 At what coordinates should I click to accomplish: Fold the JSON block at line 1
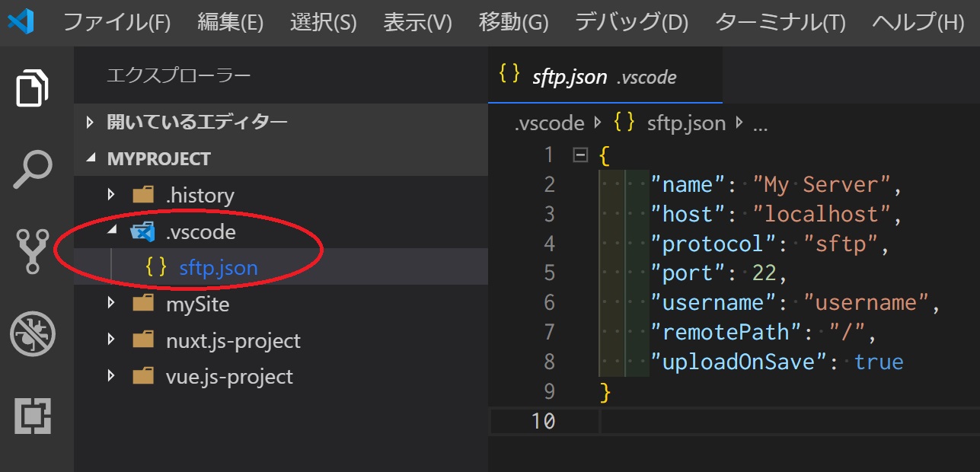tap(580, 155)
